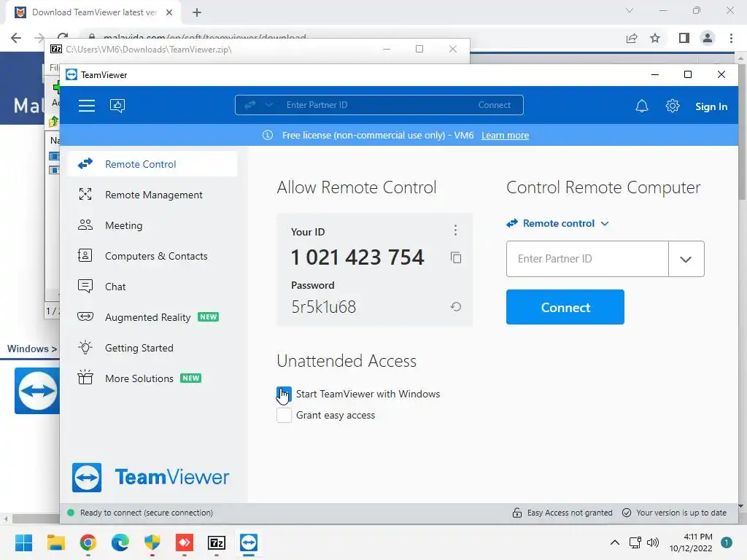Open the partner ID history dropdown arrow

click(x=686, y=259)
